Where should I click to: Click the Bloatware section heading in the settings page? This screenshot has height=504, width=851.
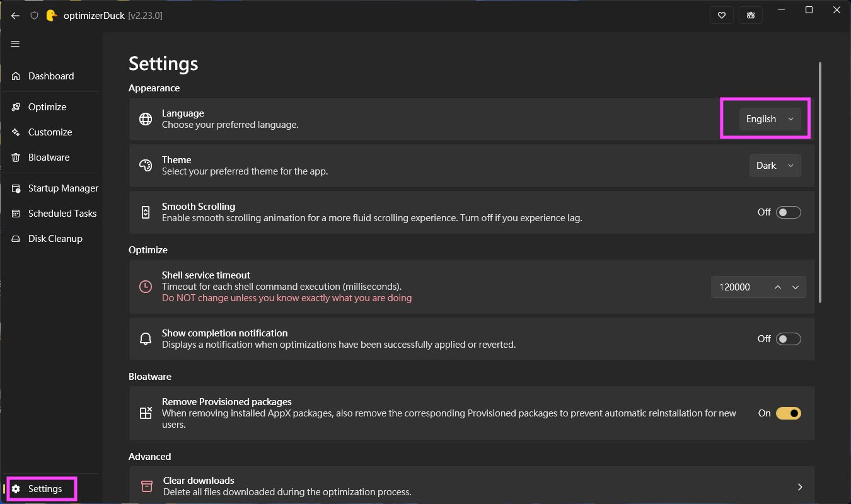pyautogui.click(x=150, y=377)
